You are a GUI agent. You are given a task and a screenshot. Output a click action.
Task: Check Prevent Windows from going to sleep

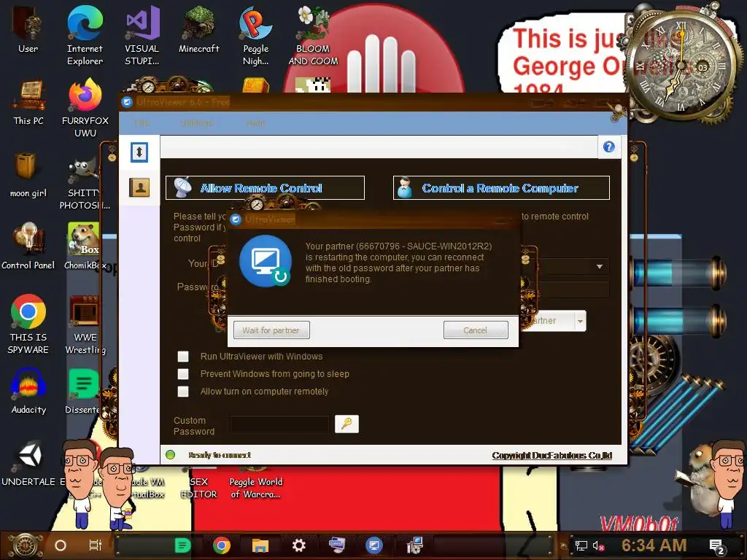(x=183, y=374)
